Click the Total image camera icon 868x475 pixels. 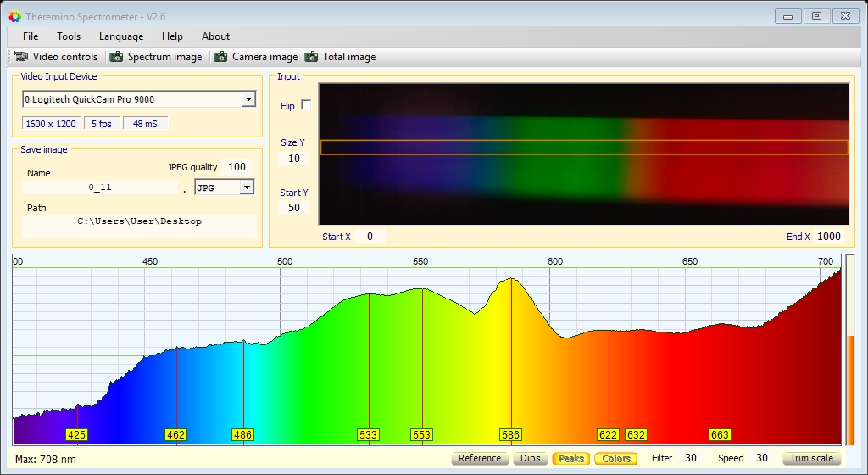[x=311, y=57]
